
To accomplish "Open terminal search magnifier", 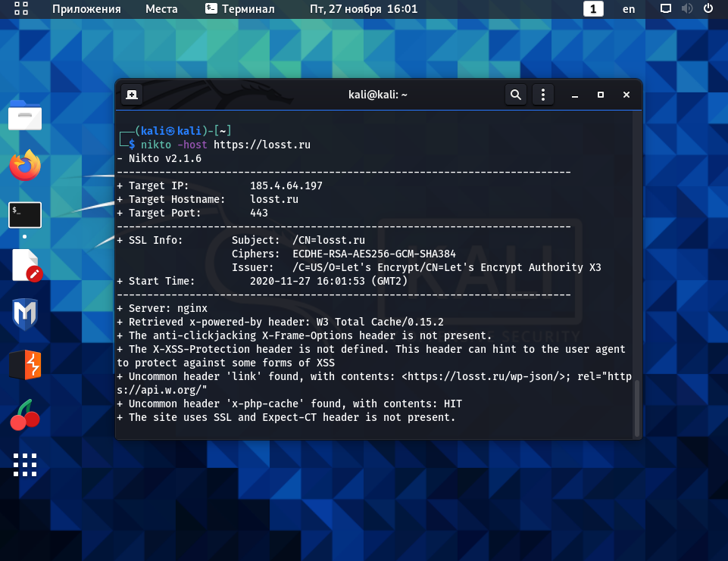I will 515,95.
